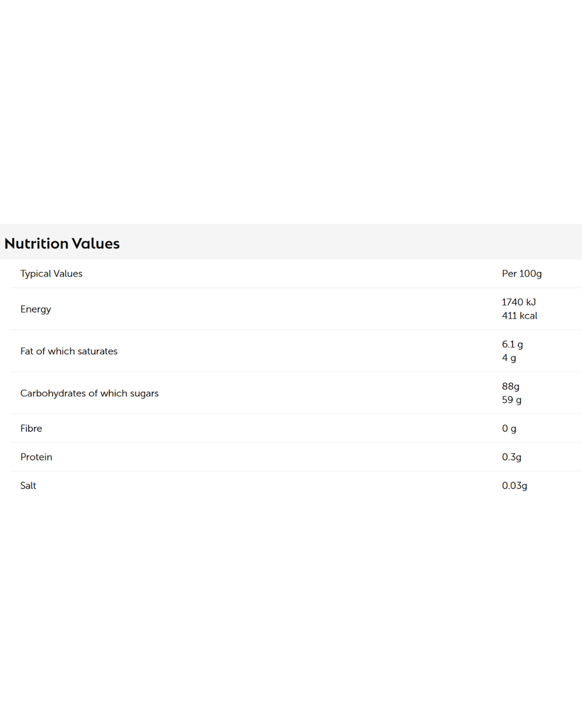Click the 0 g fibre value
The image size is (582, 728).
pos(509,428)
